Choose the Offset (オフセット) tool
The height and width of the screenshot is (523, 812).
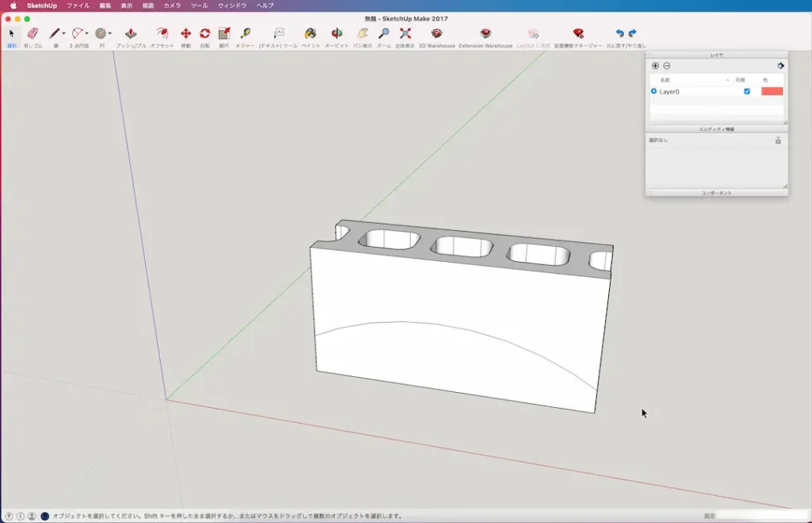coord(162,33)
